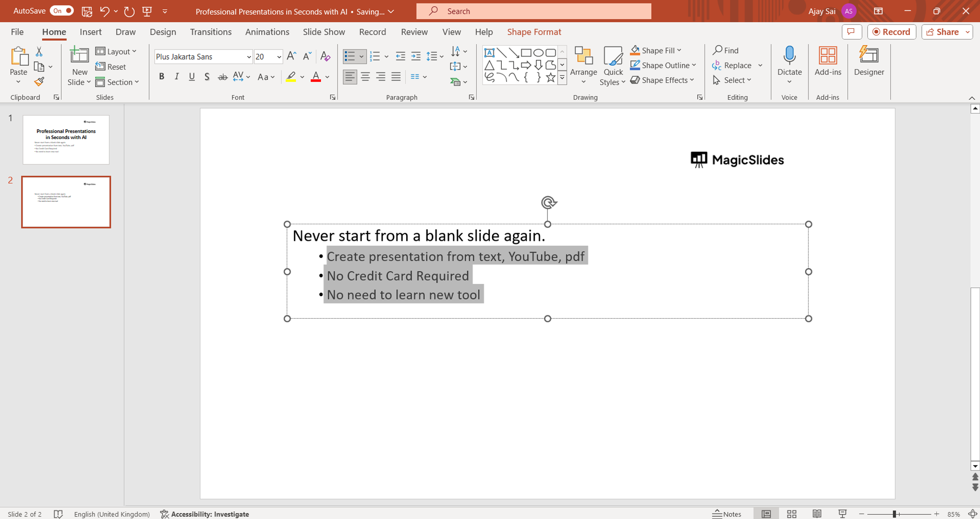Click the numbered list icon
This screenshot has width=980, height=519.
coord(375,56)
